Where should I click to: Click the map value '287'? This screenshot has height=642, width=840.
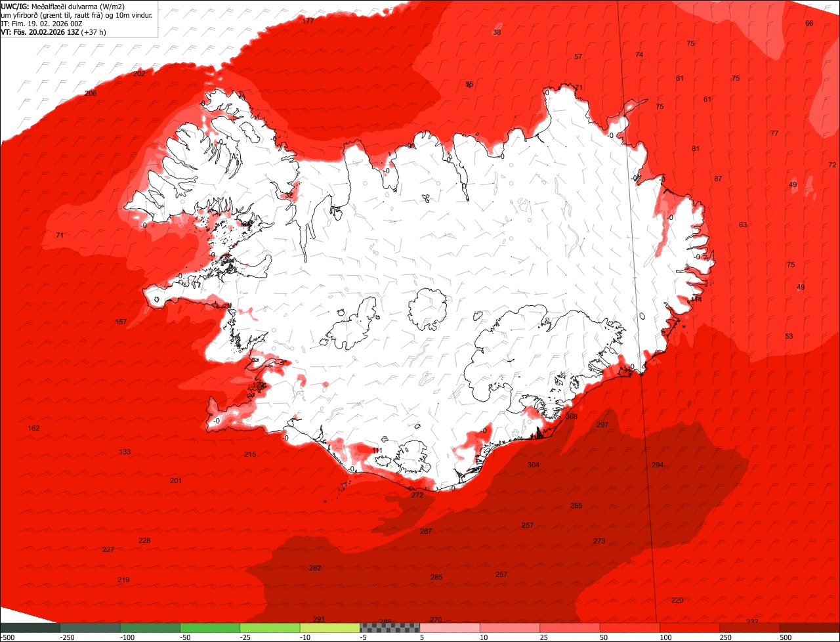pos(426,531)
